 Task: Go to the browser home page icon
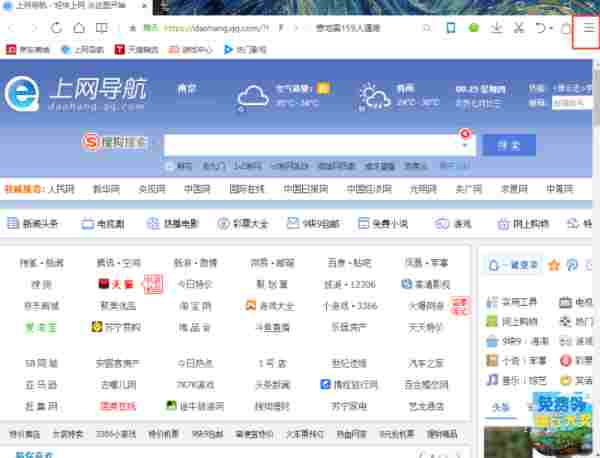click(79, 28)
